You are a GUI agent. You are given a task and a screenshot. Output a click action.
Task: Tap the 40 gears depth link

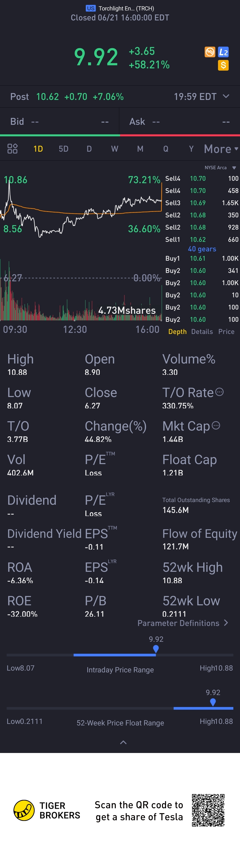[x=202, y=249]
